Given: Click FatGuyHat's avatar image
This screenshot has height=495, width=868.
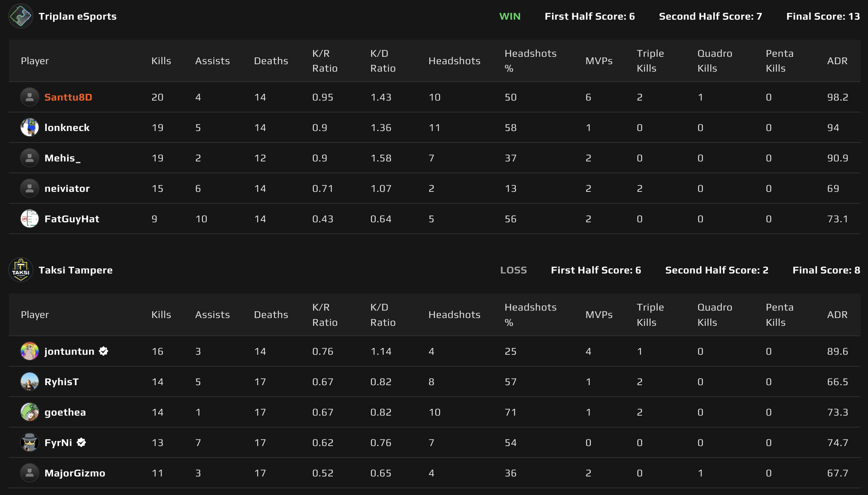Looking at the screenshot, I should (30, 219).
